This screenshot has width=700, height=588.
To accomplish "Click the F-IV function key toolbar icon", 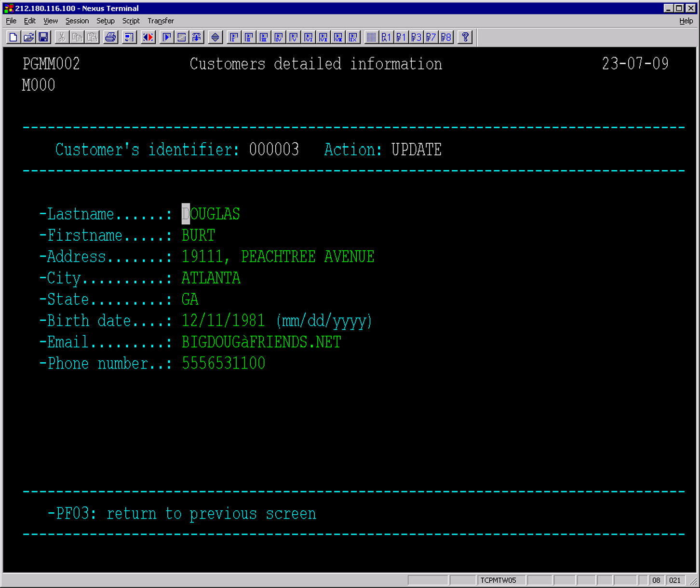I will pyautogui.click(x=279, y=37).
